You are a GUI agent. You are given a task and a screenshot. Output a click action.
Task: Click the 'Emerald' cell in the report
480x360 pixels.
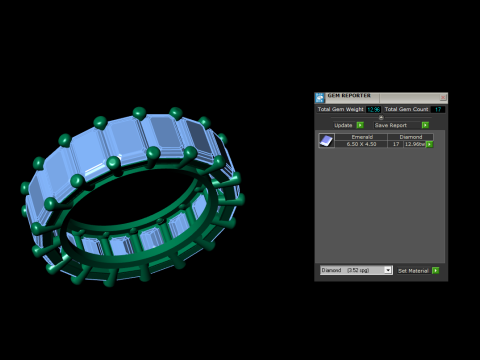(362, 137)
